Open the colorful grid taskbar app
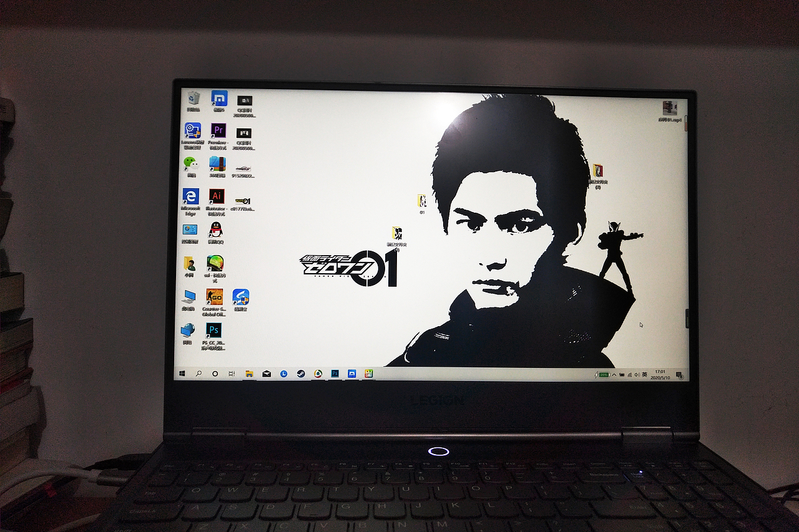This screenshot has width=799, height=532. [x=369, y=374]
